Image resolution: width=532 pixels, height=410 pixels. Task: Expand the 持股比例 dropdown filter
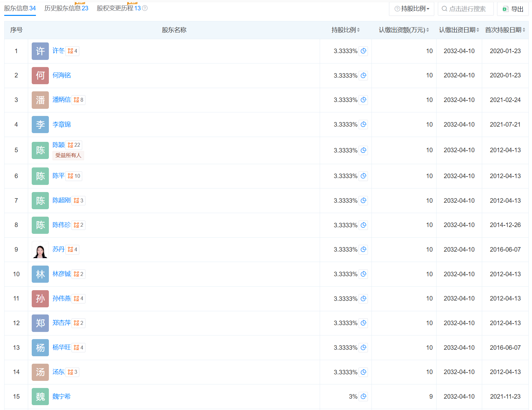click(x=412, y=9)
